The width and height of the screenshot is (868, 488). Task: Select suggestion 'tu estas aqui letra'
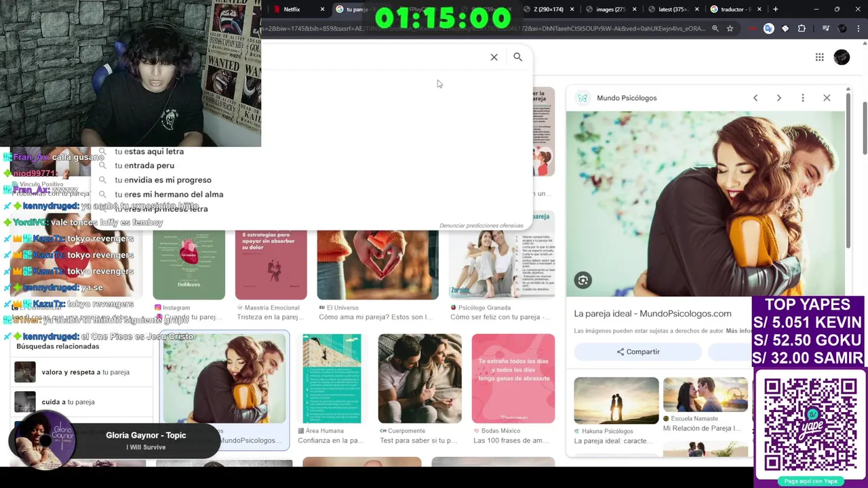coord(149,151)
